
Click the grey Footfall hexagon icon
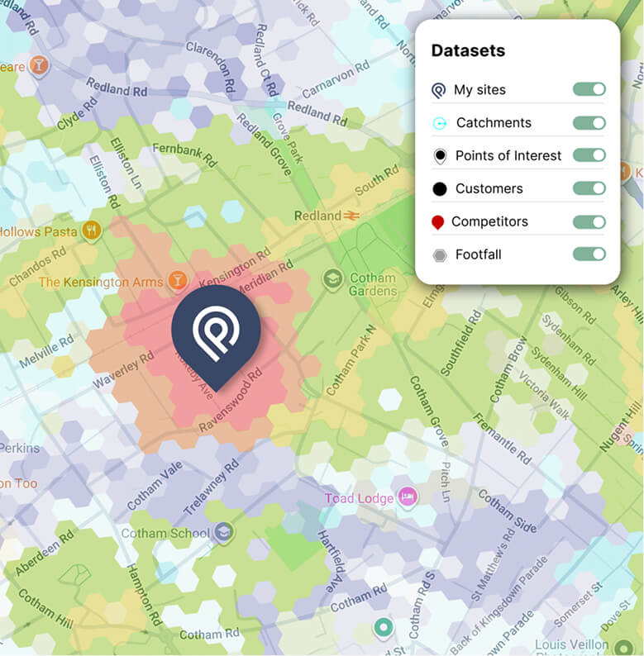[440, 255]
